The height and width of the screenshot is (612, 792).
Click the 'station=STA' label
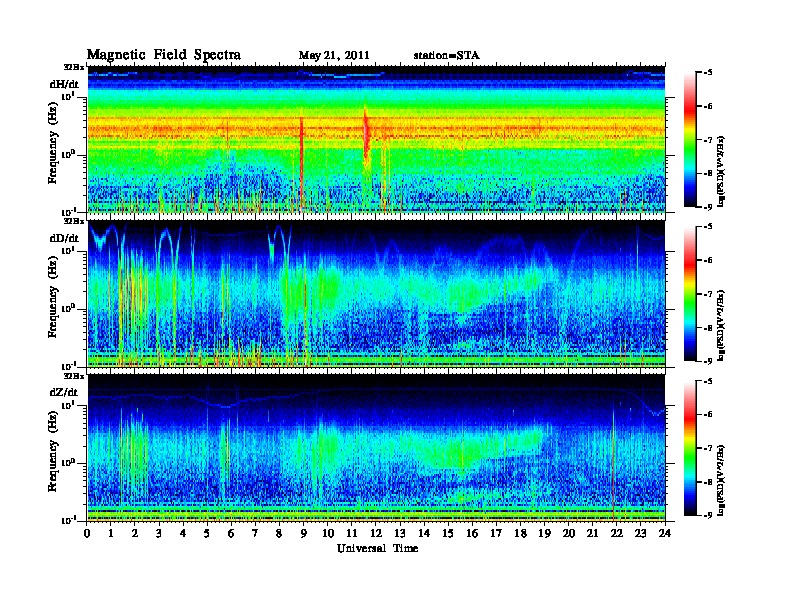[447, 55]
